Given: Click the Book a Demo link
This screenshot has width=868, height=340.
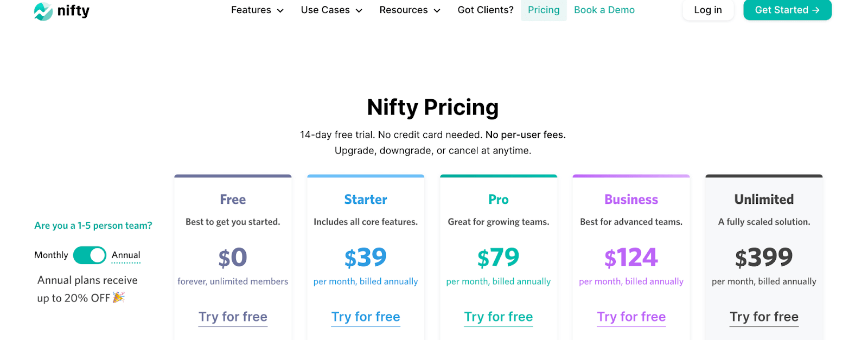Looking at the screenshot, I should [x=604, y=10].
